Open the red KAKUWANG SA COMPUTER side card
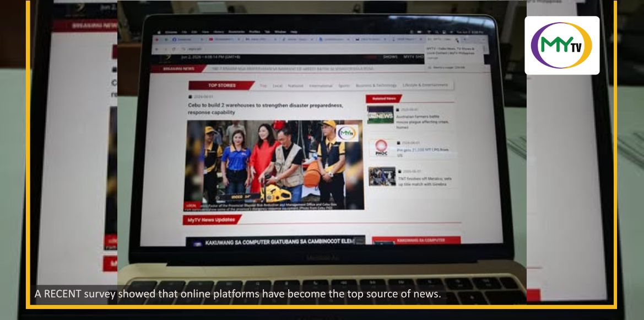The width and height of the screenshot is (644, 320). tap(416, 240)
